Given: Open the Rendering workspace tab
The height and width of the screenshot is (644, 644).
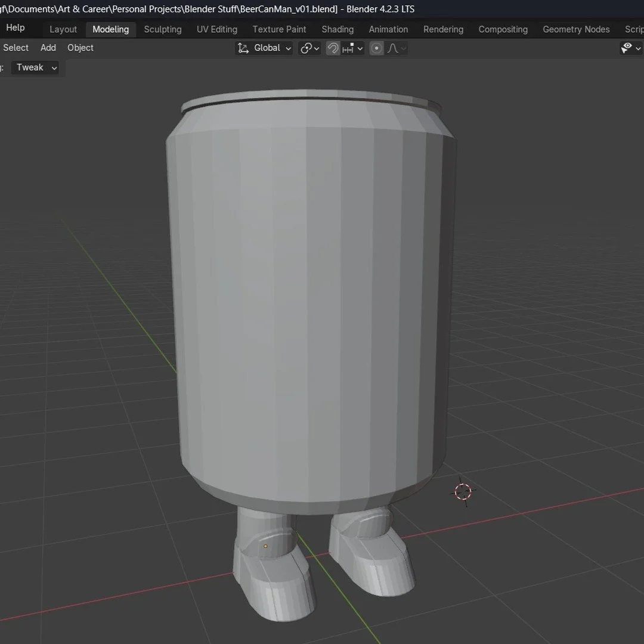Looking at the screenshot, I should coord(443,30).
